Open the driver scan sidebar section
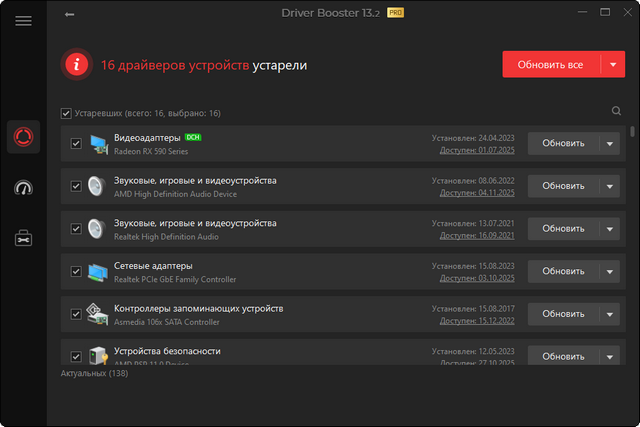 (23, 137)
